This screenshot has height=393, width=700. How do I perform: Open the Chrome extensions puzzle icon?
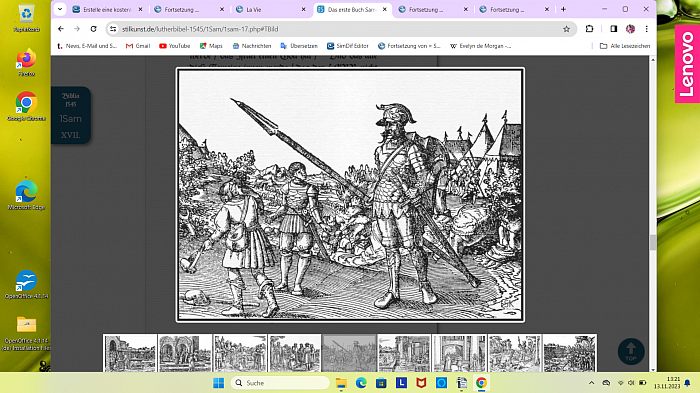pos(589,29)
